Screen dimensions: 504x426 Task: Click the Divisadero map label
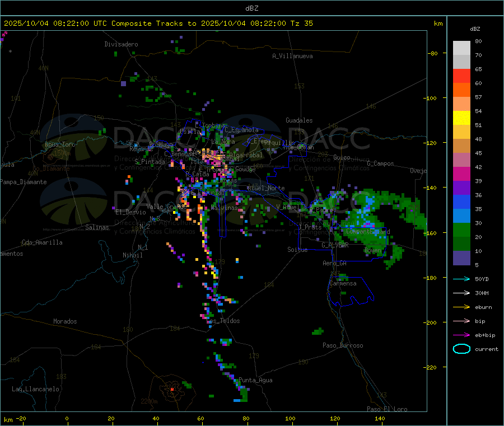[x=121, y=44]
